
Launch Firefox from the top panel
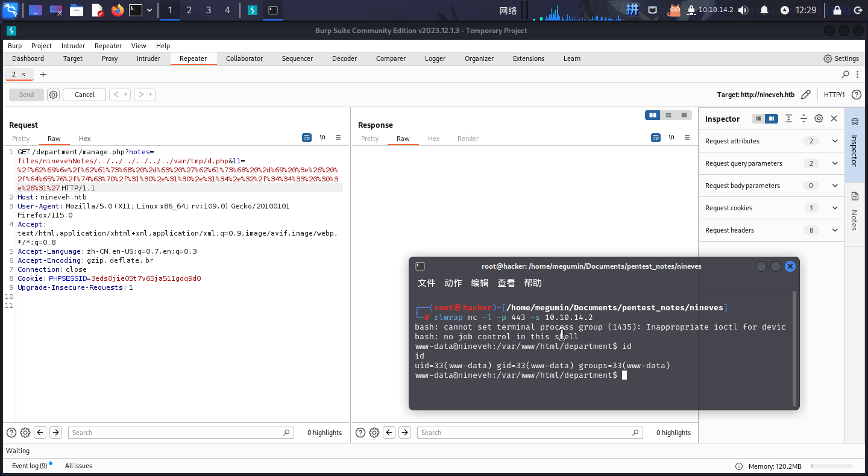(117, 10)
